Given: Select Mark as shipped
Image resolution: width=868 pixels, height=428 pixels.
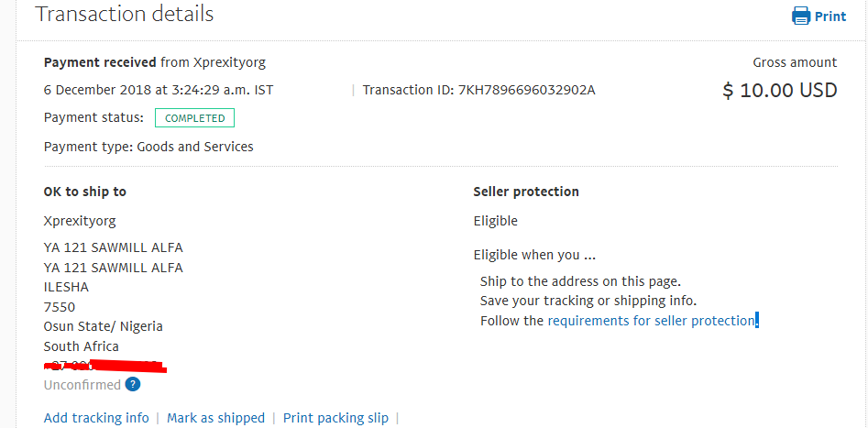Looking at the screenshot, I should click(x=216, y=418).
